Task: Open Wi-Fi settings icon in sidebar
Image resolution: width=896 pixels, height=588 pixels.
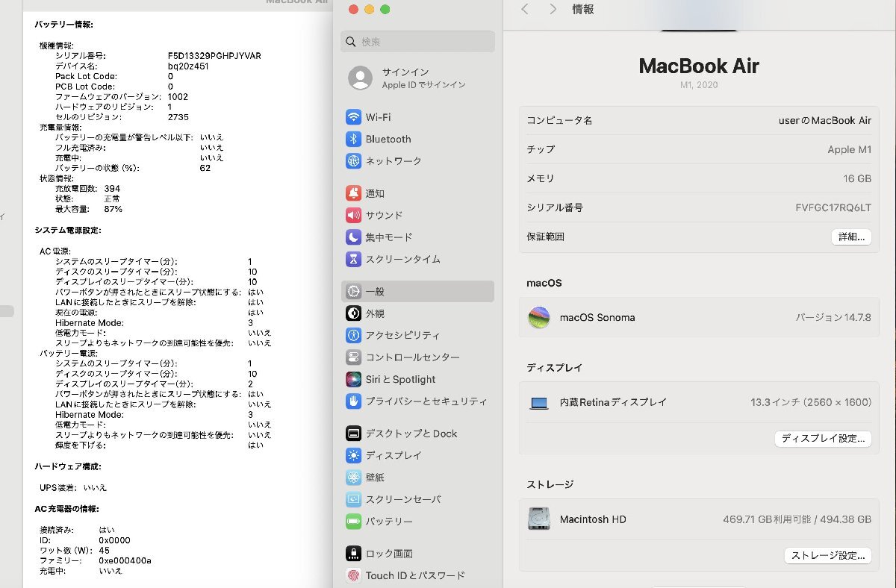Action: [x=353, y=117]
